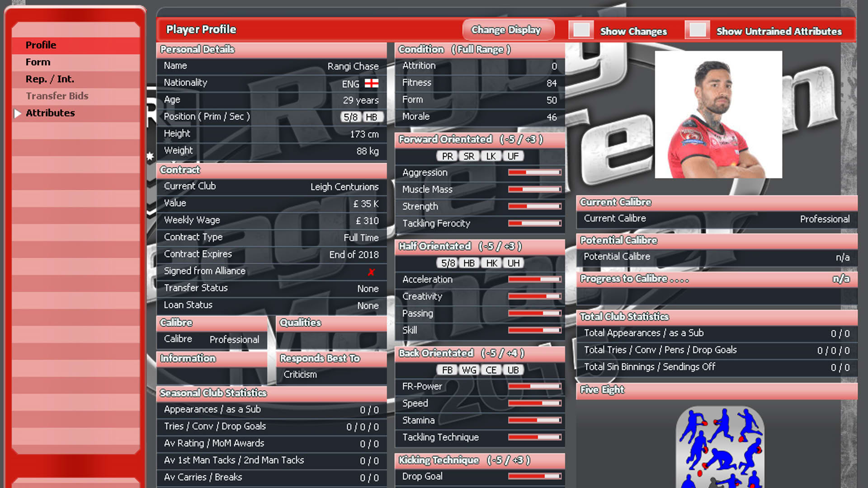Click the Condition (Full Range) header
The width and height of the screenshot is (868, 488).
pos(480,49)
